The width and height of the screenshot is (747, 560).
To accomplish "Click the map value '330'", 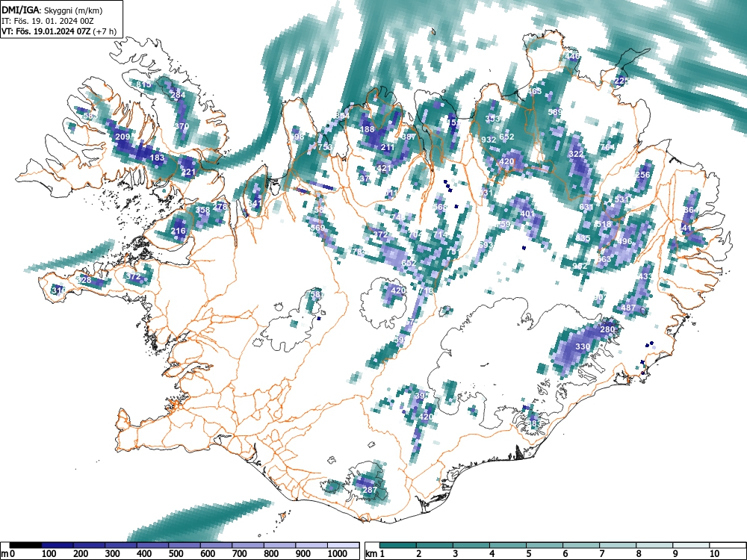I will [x=583, y=346].
